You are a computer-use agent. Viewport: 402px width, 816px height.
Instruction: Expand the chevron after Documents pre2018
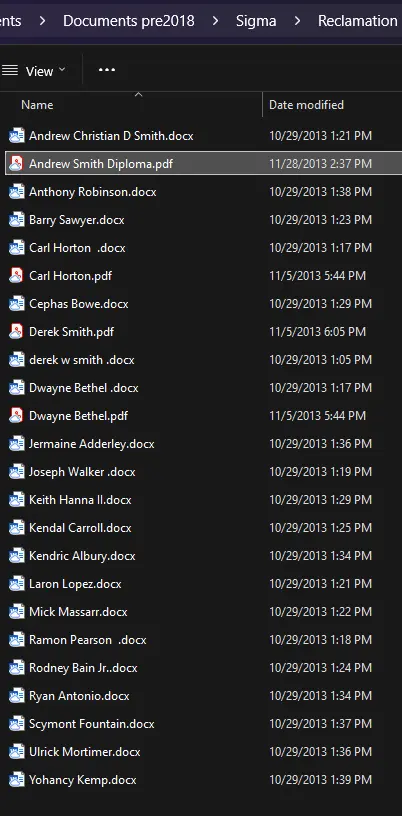click(216, 21)
